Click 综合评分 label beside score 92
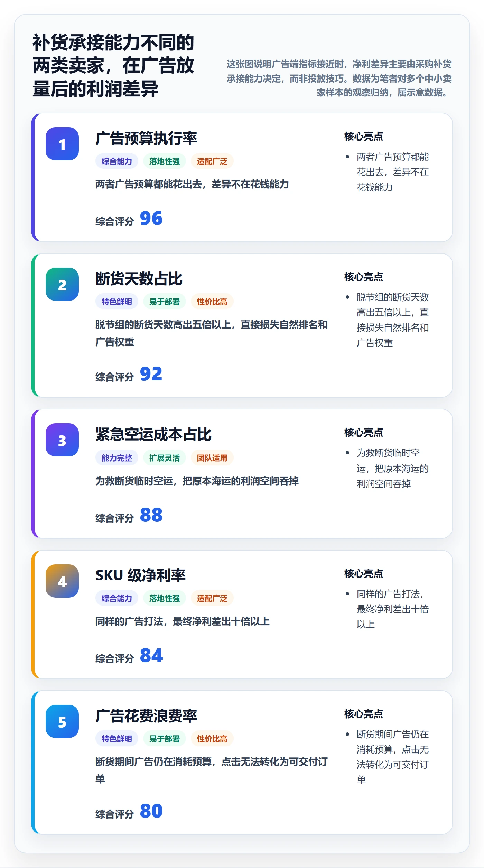The image size is (484, 868). tap(114, 377)
